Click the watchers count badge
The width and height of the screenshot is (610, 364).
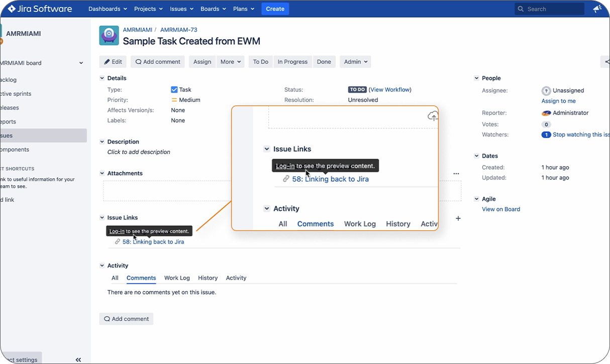coord(546,135)
